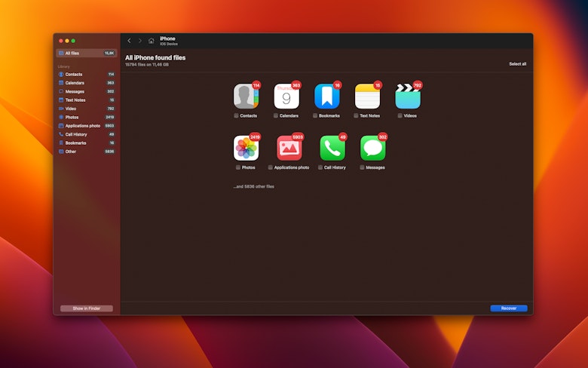588x368 pixels.
Task: Click the iPhone device title in toolbar
Action: click(167, 38)
